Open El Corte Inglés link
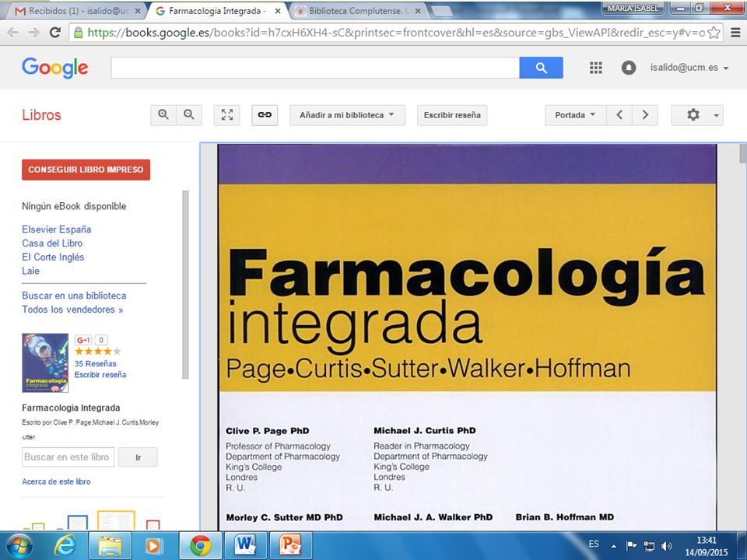The height and width of the screenshot is (560, 747). (x=53, y=257)
